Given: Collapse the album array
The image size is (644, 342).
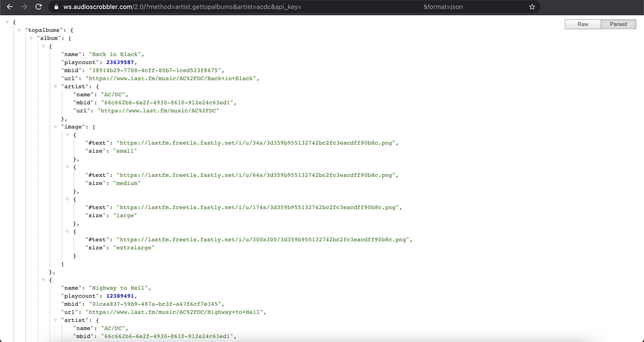Looking at the screenshot, I should coord(31,38).
